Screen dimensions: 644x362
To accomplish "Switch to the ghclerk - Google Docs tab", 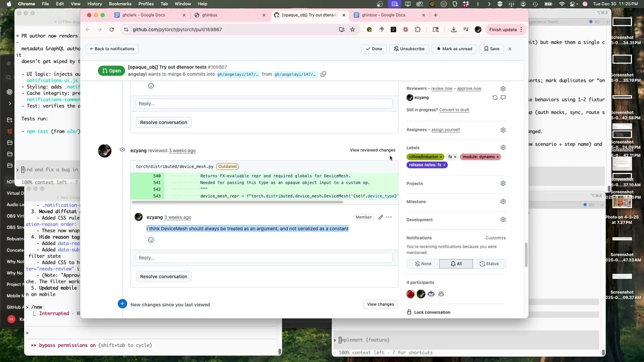I will (x=149, y=15).
